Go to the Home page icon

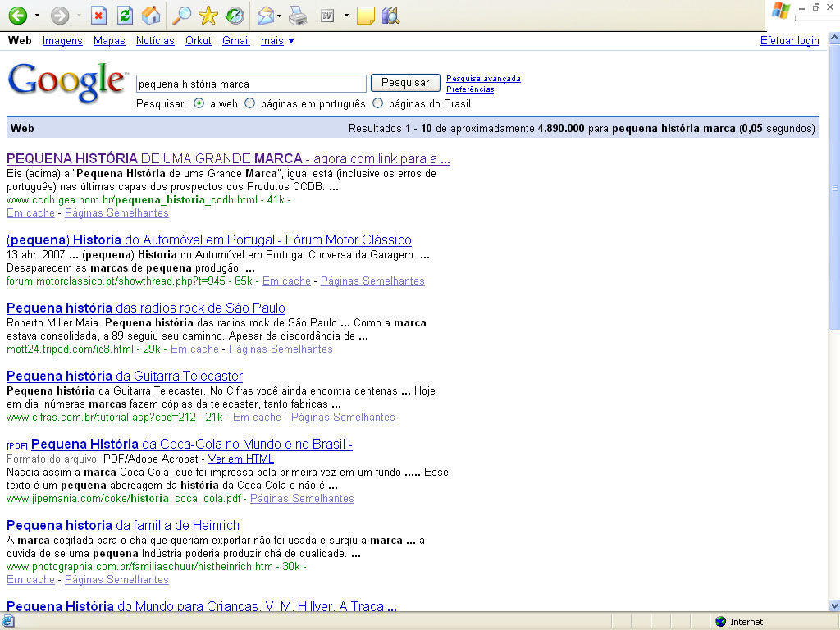pos(150,16)
